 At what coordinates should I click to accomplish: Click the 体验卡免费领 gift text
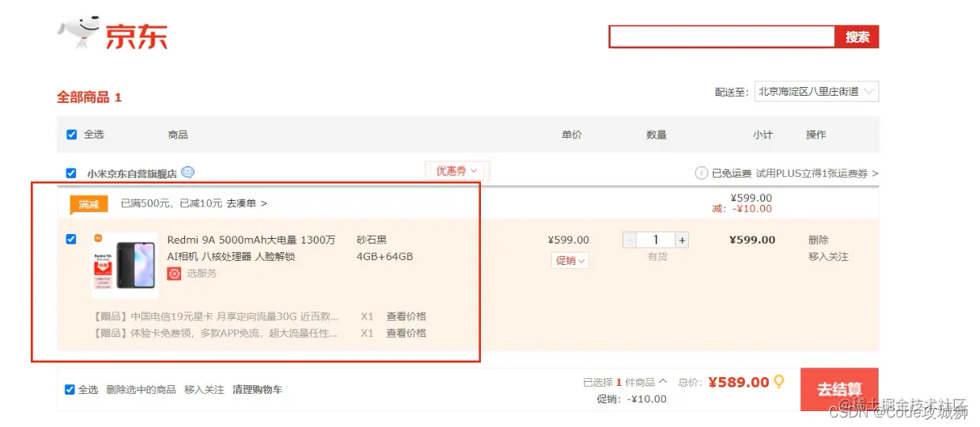click(x=214, y=333)
